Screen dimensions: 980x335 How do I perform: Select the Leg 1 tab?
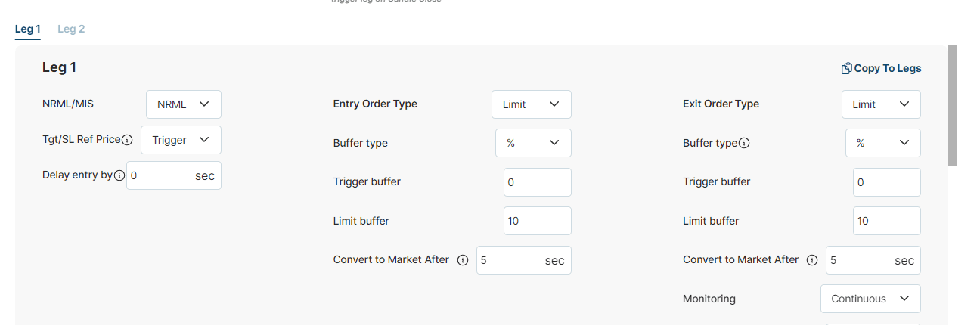[27, 29]
